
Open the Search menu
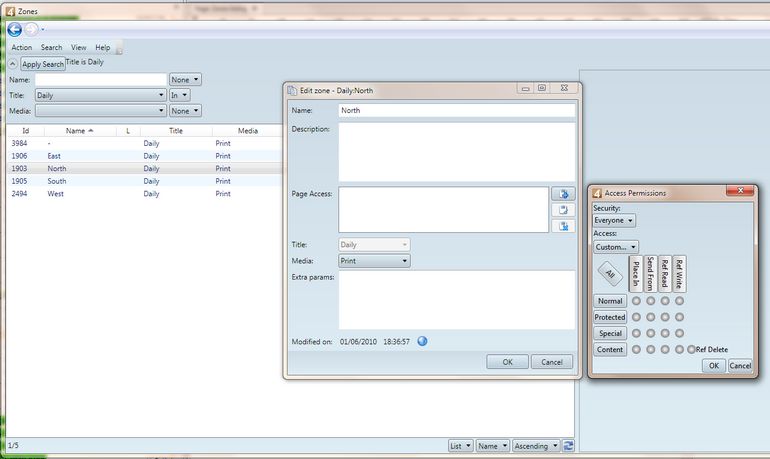(52, 48)
